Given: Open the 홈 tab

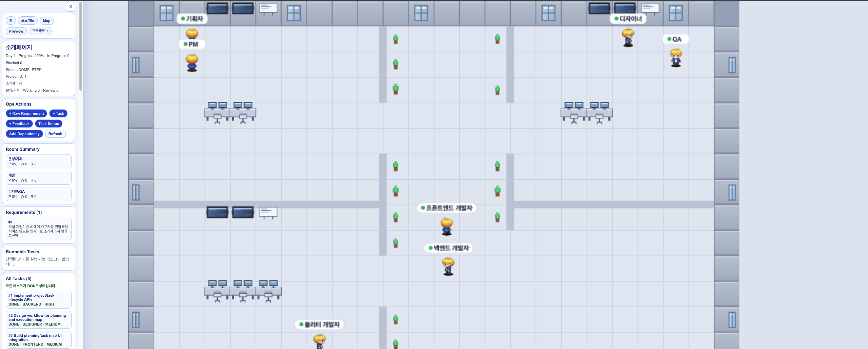Looking at the screenshot, I should coord(11,21).
